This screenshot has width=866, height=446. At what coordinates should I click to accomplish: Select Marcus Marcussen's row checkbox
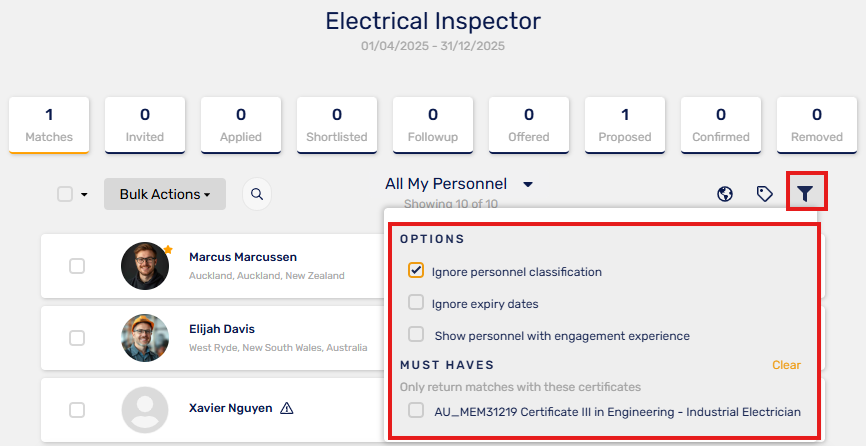(x=77, y=266)
